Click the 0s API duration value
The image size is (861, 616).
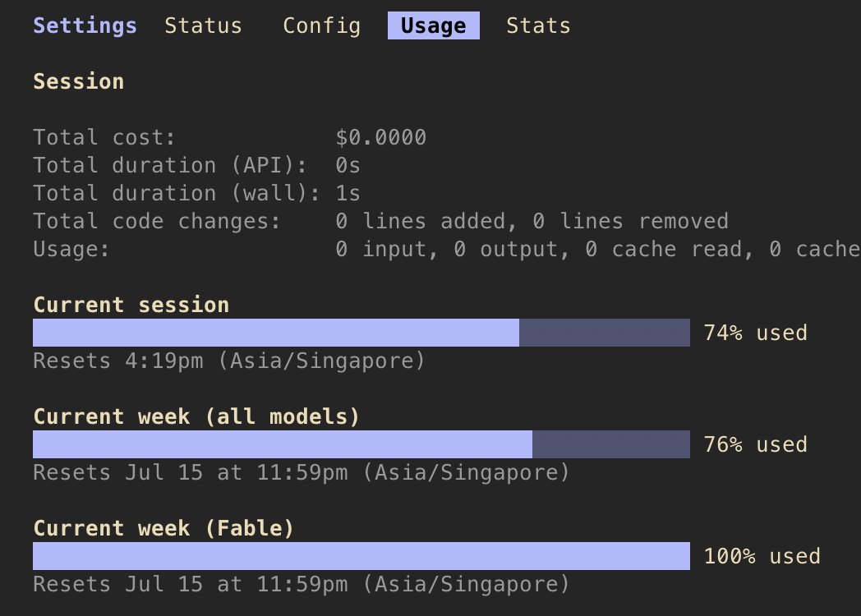348,165
